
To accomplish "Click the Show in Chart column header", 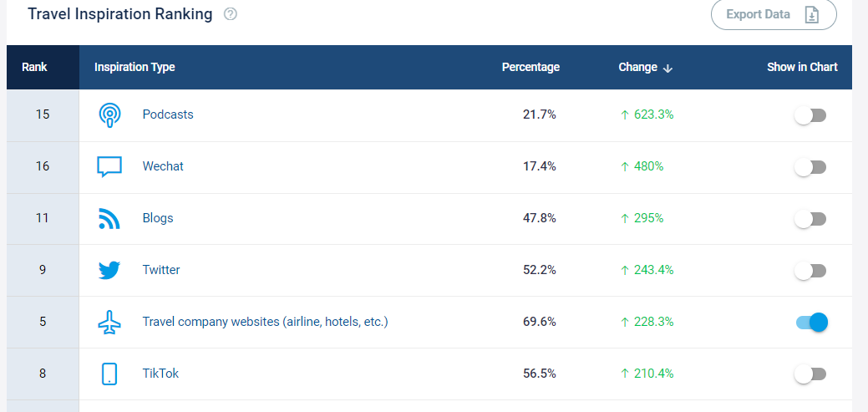I will [x=802, y=67].
